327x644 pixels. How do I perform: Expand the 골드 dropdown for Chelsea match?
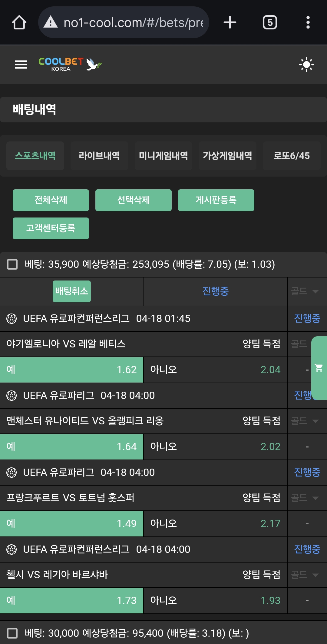click(x=305, y=575)
